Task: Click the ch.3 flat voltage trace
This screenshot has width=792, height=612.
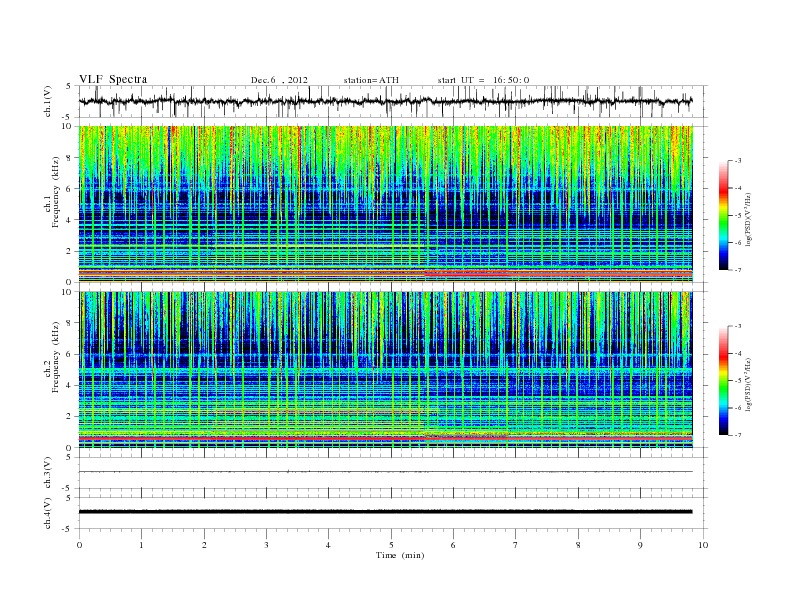Action: click(385, 472)
